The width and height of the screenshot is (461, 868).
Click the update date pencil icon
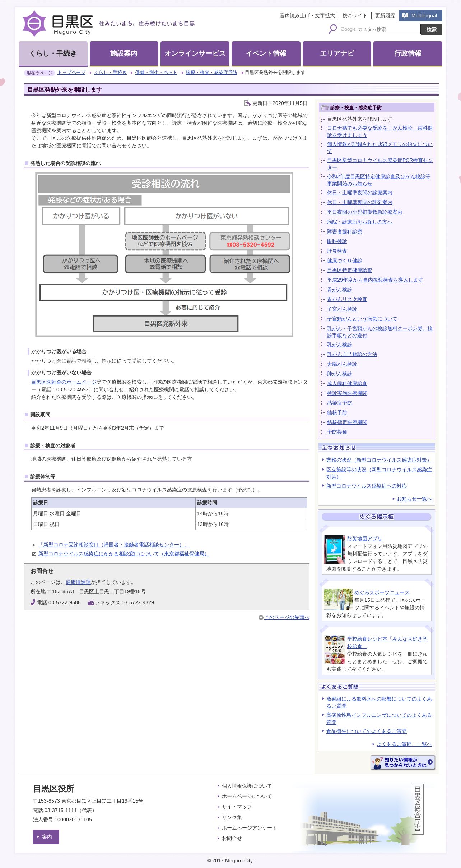(x=247, y=103)
